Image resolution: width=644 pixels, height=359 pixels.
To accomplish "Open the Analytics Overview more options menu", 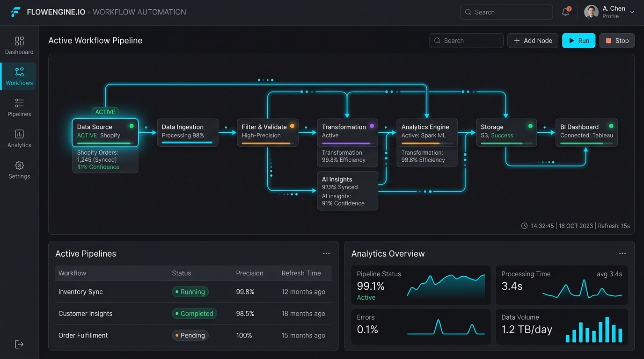I will [622, 253].
